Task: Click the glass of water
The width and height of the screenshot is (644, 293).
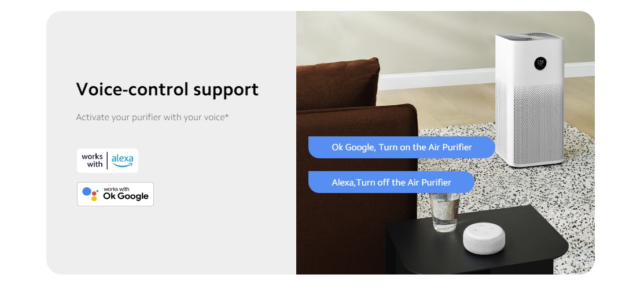Action: (444, 212)
